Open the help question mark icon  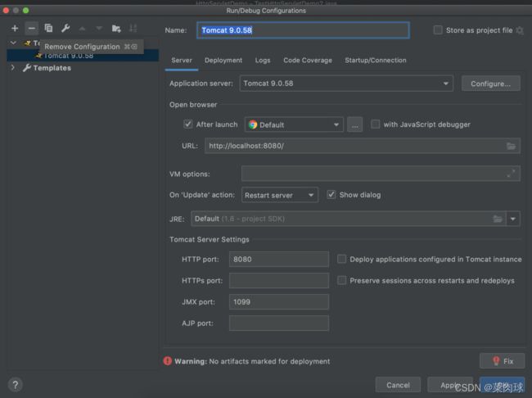(15, 385)
